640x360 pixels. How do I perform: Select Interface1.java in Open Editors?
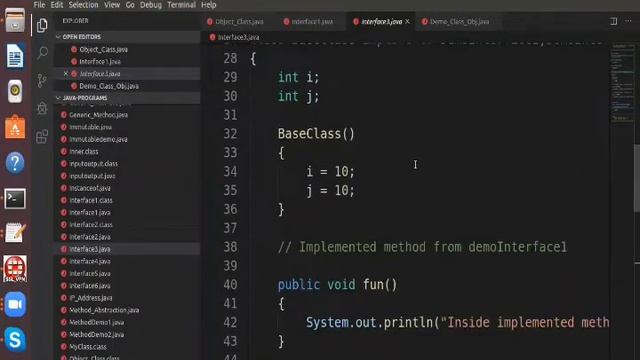point(128,62)
